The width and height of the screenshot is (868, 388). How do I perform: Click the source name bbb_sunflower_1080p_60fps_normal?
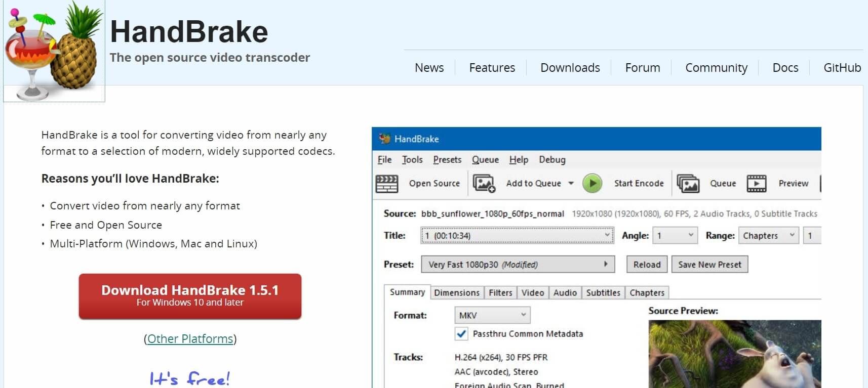(x=492, y=214)
